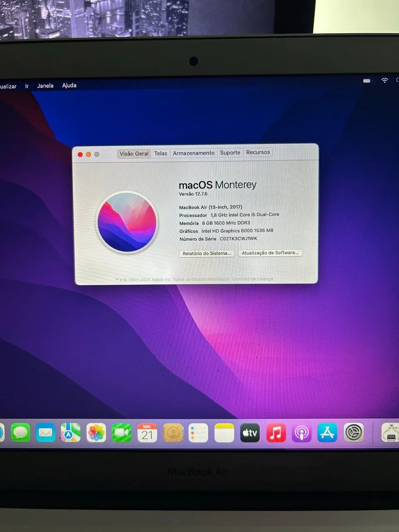Open the Janela menu
The image size is (399, 532).
(45, 86)
